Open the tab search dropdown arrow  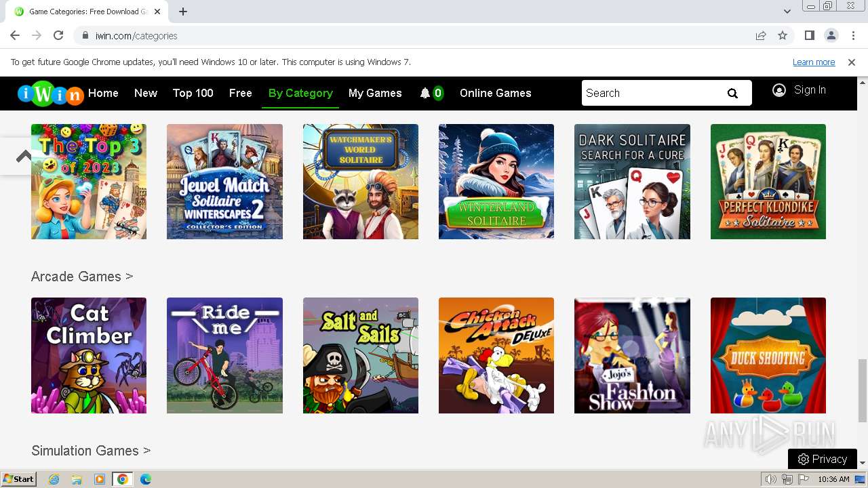(787, 12)
